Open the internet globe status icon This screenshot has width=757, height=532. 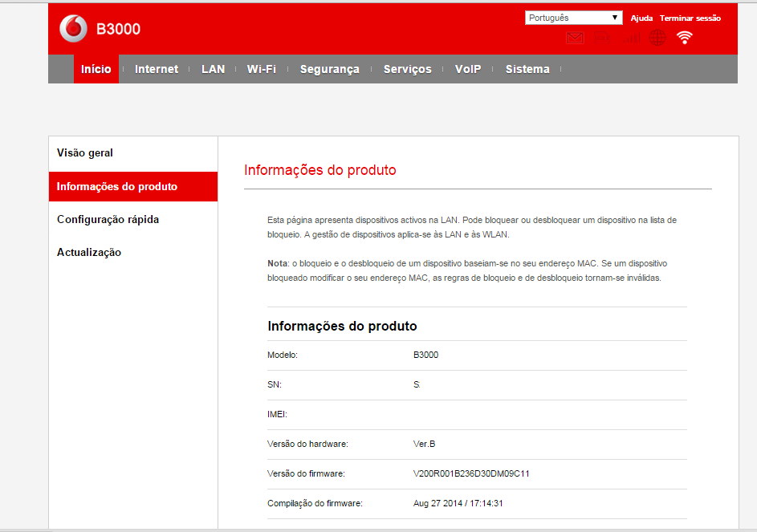tap(657, 38)
